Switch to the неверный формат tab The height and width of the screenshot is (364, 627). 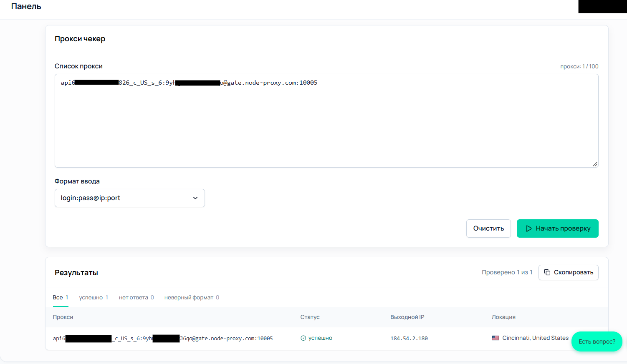point(192,297)
